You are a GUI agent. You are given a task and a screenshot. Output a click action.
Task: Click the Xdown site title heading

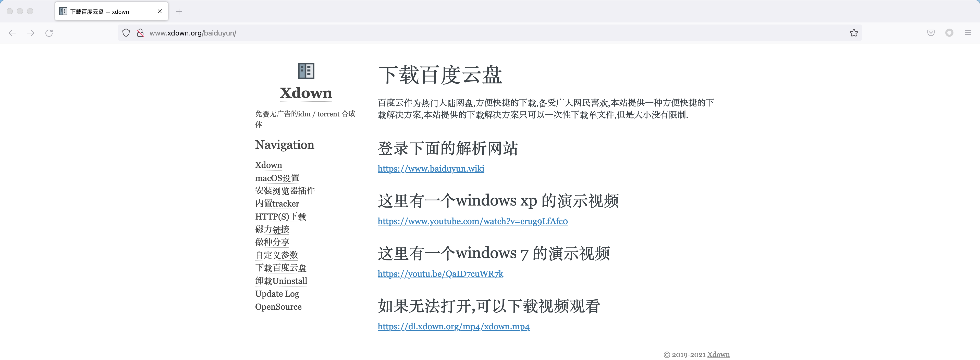(x=306, y=93)
